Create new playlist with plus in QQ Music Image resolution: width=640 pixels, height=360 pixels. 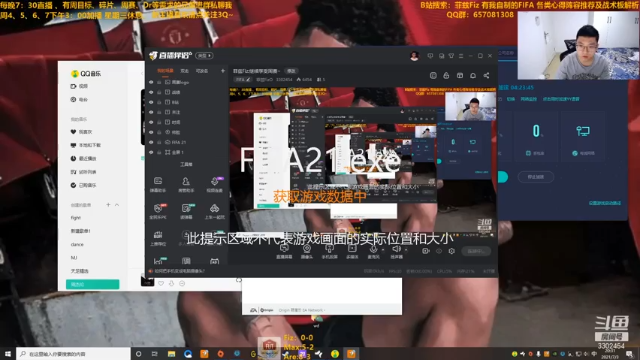click(x=108, y=205)
